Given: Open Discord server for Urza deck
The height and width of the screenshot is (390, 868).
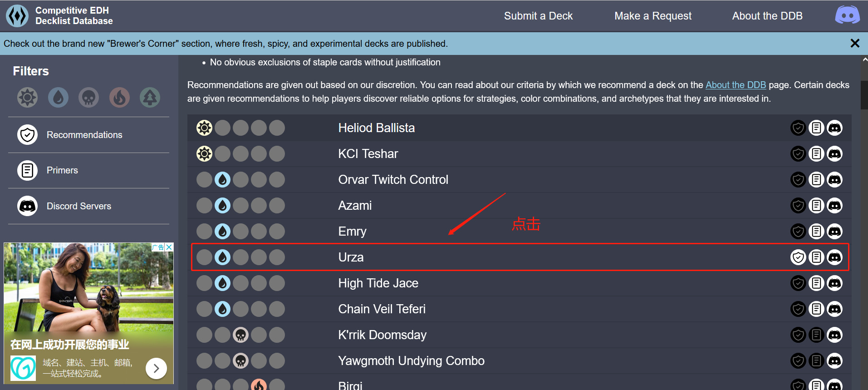Looking at the screenshot, I should coord(834,257).
